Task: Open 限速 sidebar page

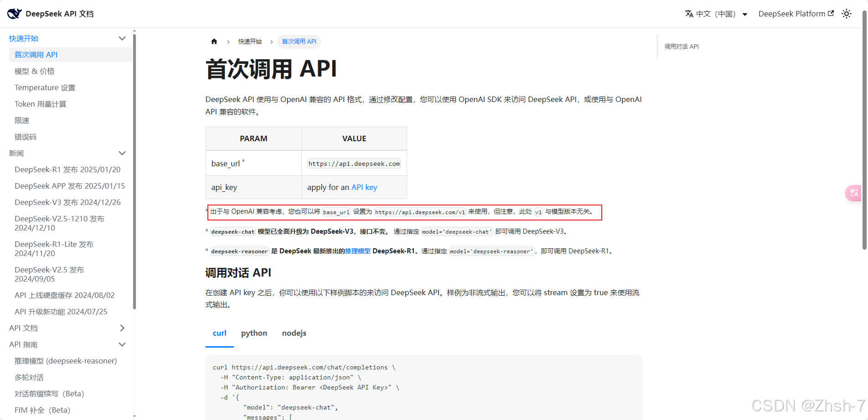Action: click(x=22, y=120)
